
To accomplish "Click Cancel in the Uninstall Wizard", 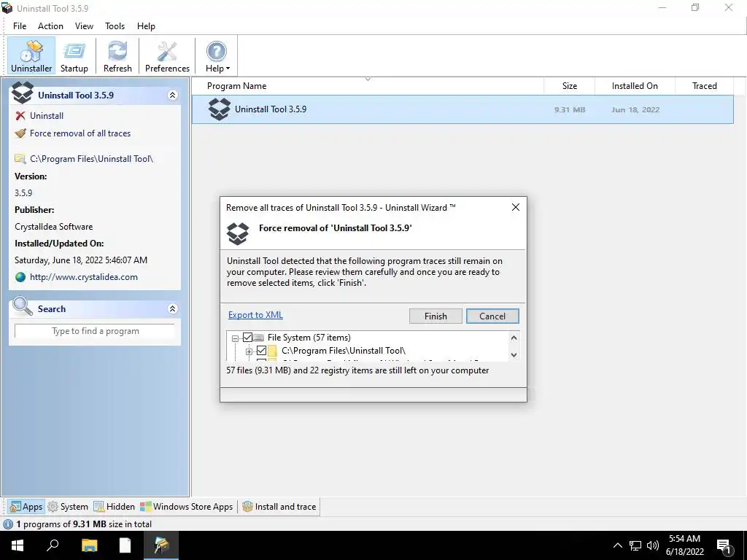I will 492,316.
